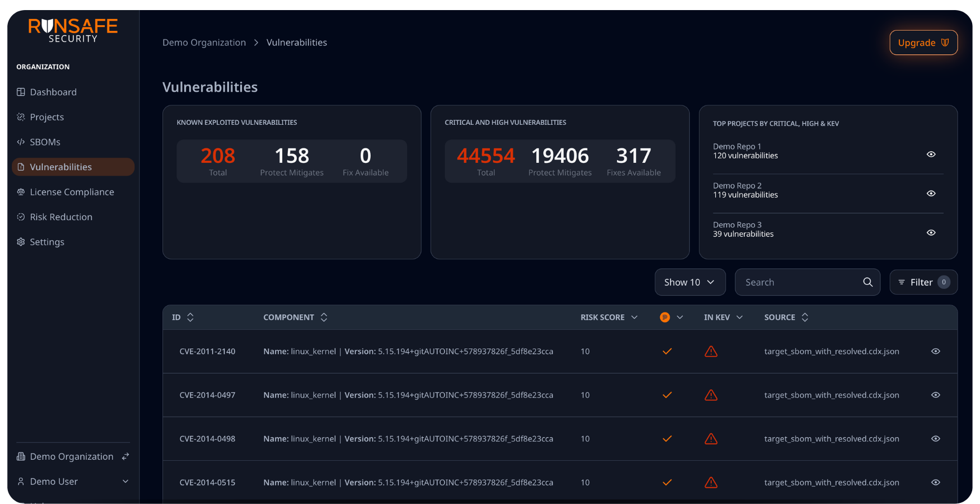Open Projects in the sidebar
Viewport: 980px width, 504px height.
point(73,117)
